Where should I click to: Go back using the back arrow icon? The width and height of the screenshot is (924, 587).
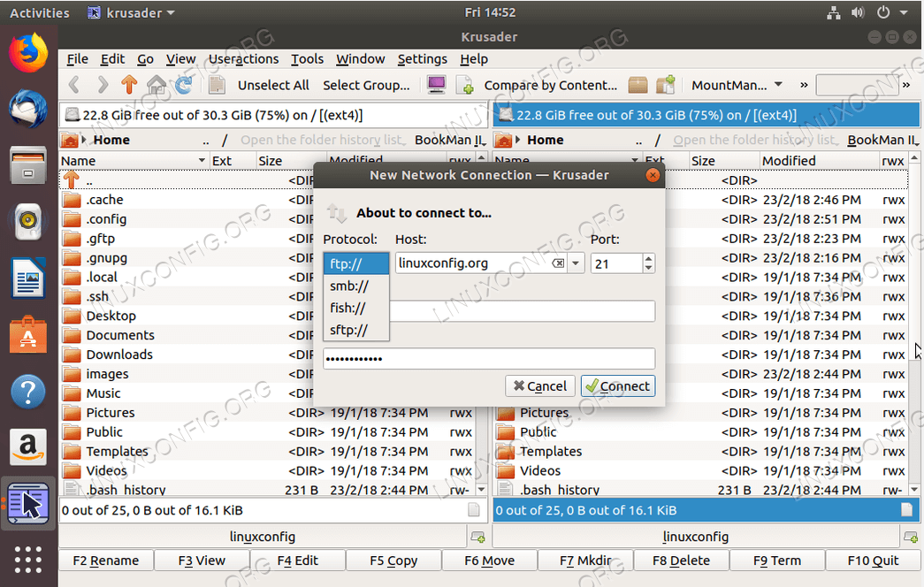(76, 84)
